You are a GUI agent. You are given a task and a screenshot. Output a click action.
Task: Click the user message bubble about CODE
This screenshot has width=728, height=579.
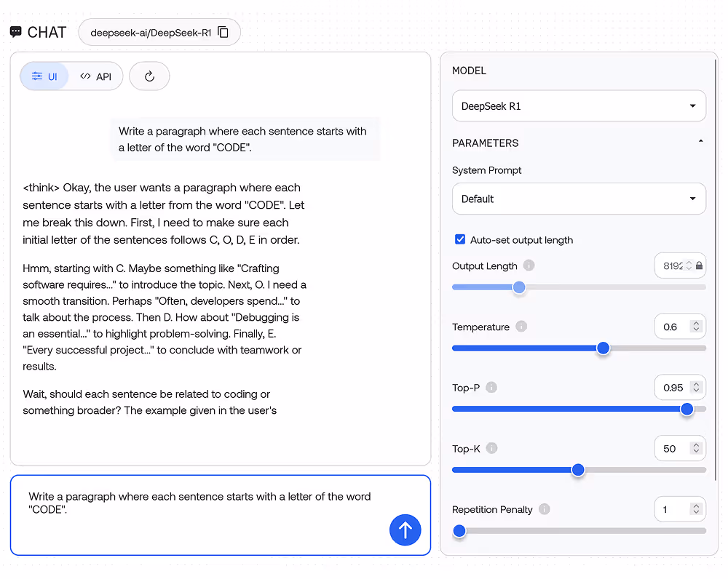tap(245, 139)
